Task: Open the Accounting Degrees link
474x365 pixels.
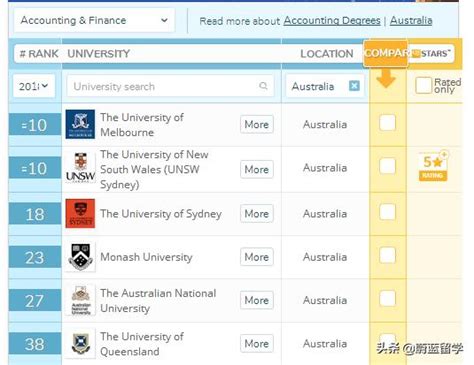Action: [332, 21]
